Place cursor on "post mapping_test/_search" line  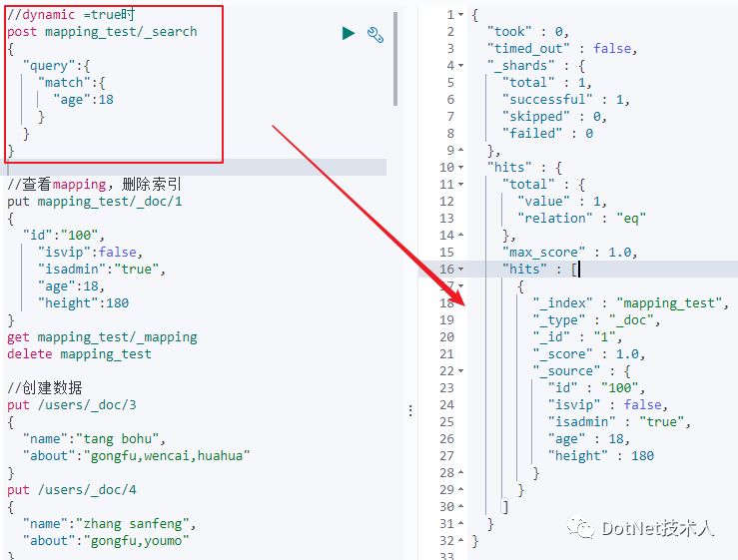(102, 32)
